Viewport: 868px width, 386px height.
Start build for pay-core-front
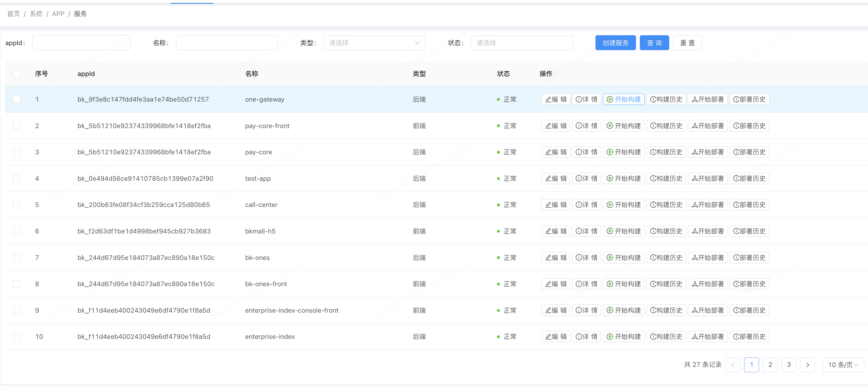coord(623,125)
